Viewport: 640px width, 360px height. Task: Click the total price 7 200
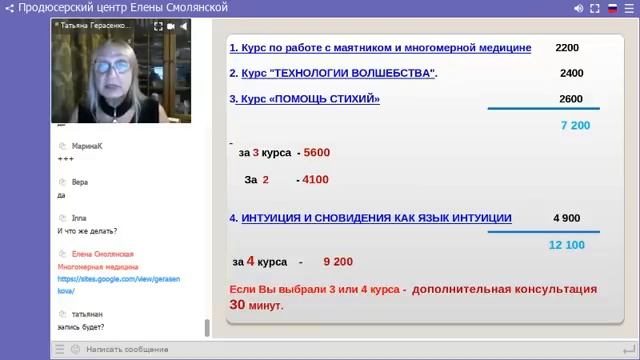[576, 125]
